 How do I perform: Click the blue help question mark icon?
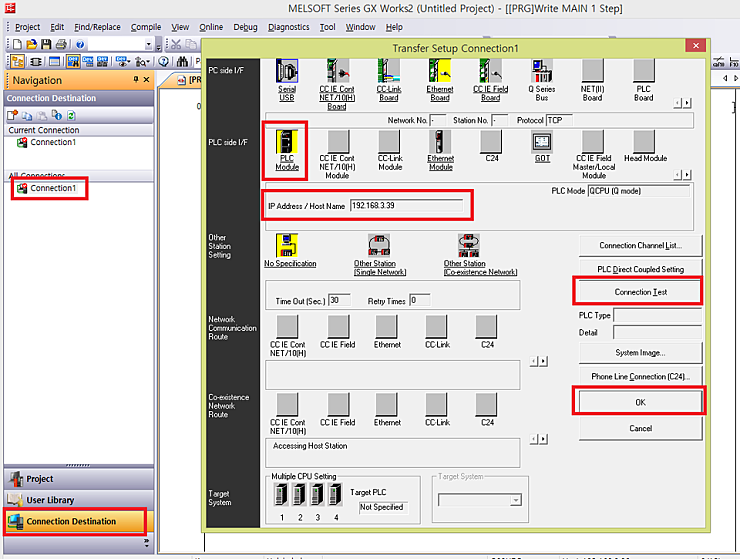[80, 44]
